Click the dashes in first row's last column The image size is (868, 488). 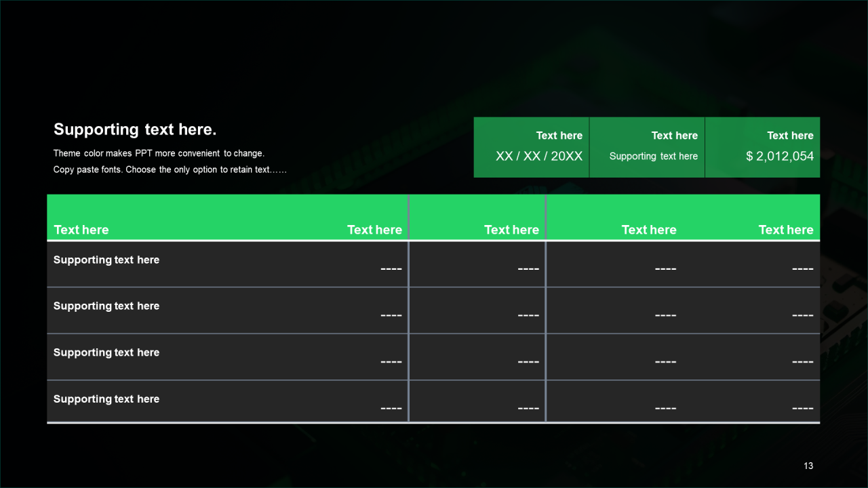pyautogui.click(x=802, y=269)
